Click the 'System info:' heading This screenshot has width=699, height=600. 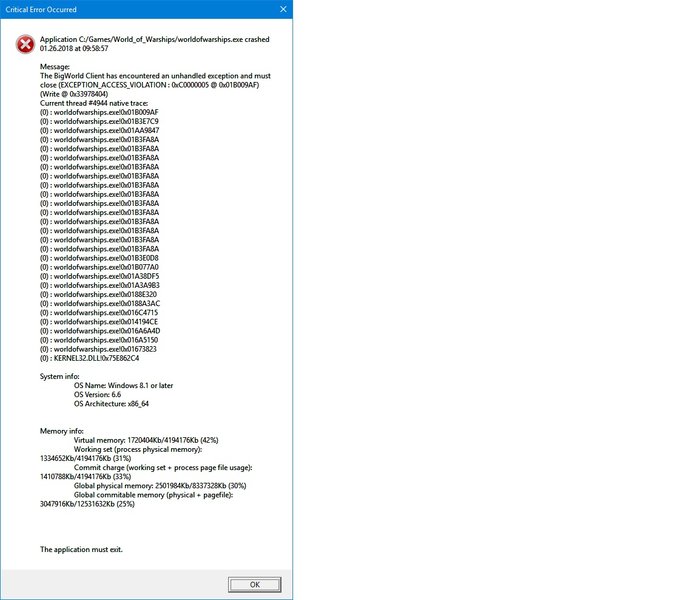tap(60, 376)
